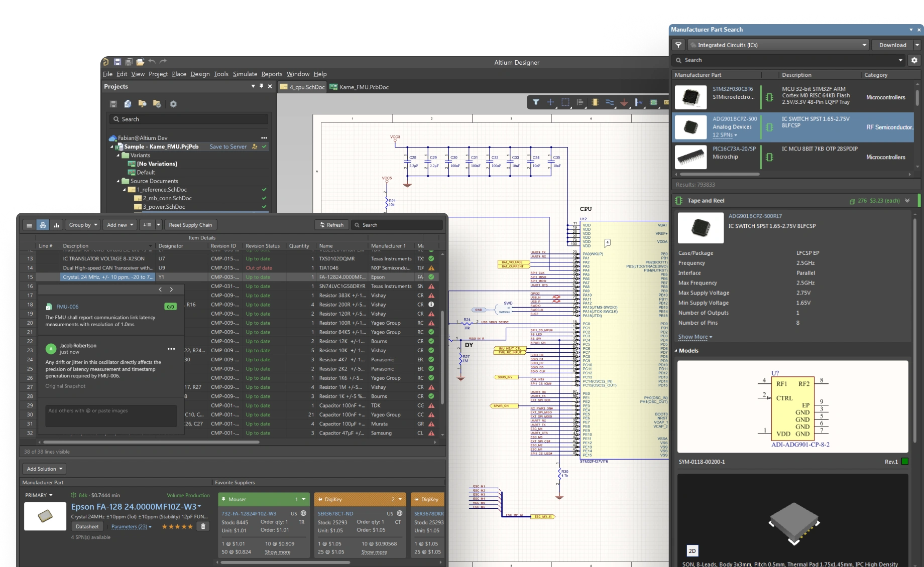This screenshot has height=567, width=924.
Task: Expand the Group by dropdown
Action: (x=83, y=225)
